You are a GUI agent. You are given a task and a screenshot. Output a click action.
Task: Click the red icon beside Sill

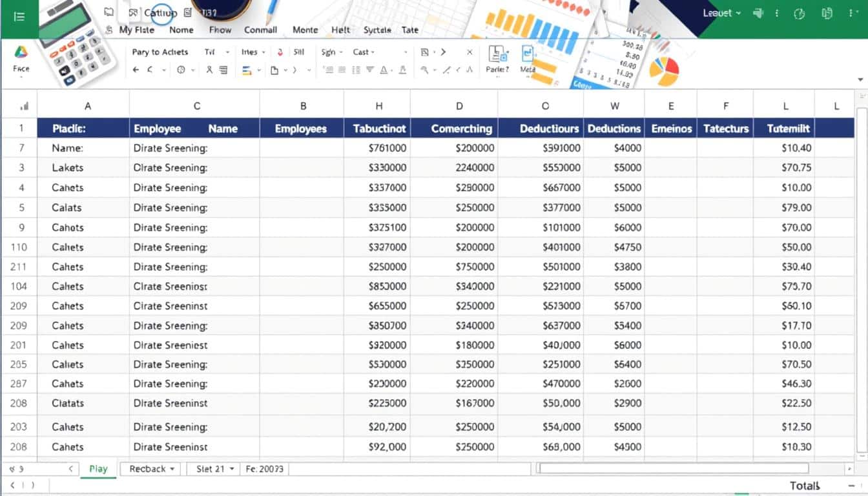point(280,52)
